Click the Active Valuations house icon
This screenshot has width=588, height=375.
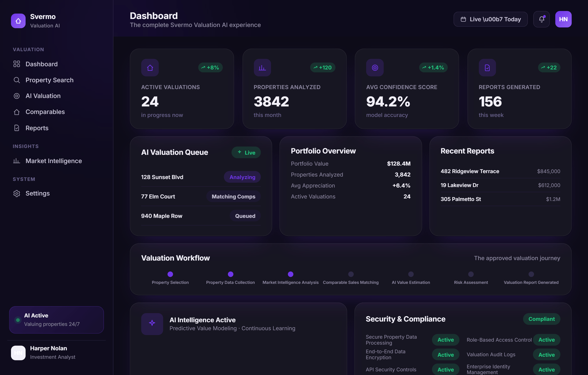150,68
